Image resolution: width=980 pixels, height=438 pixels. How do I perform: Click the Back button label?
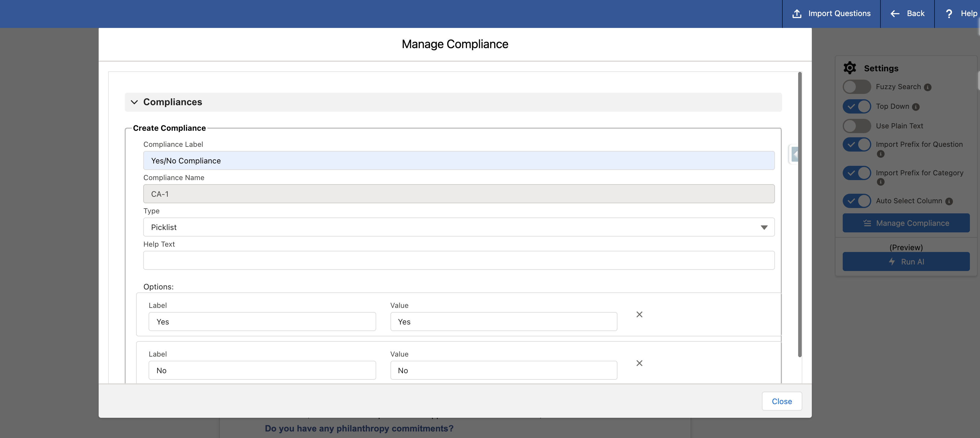click(915, 13)
